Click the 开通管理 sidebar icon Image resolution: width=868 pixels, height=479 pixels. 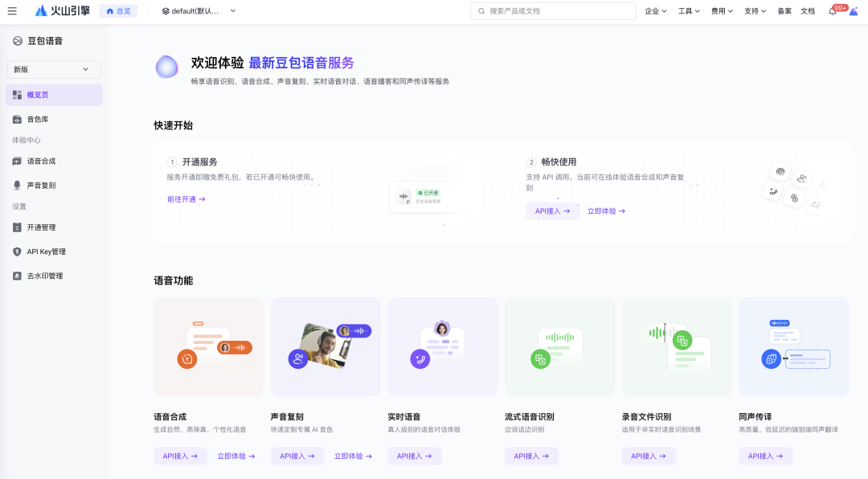click(x=17, y=227)
